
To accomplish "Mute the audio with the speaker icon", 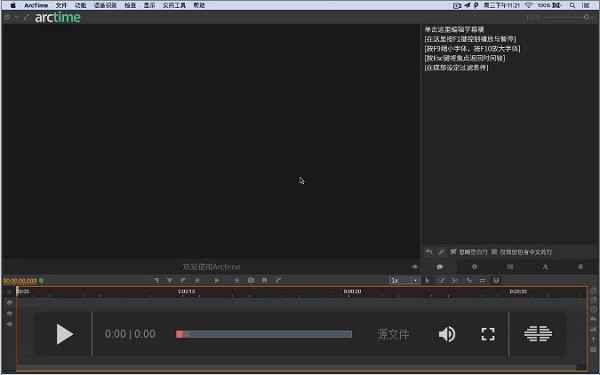I will tap(447, 334).
